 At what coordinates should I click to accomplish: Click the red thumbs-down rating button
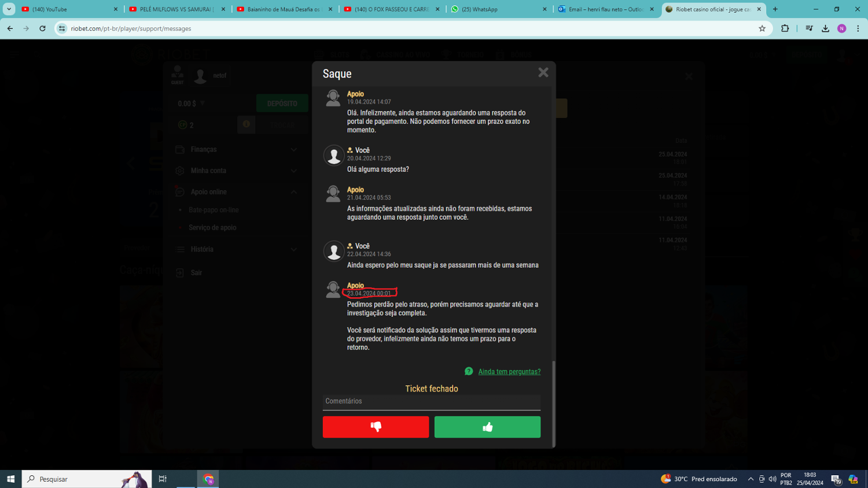[376, 427]
